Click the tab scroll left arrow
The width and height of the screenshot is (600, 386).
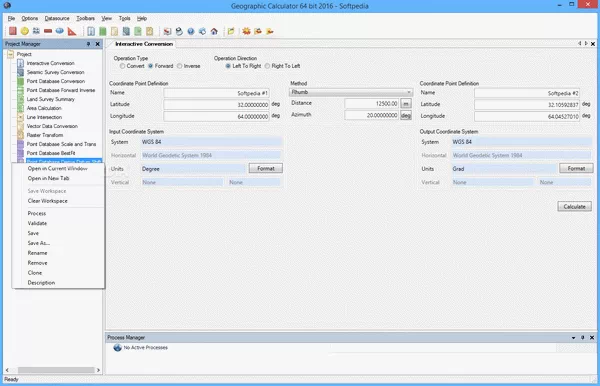point(580,44)
